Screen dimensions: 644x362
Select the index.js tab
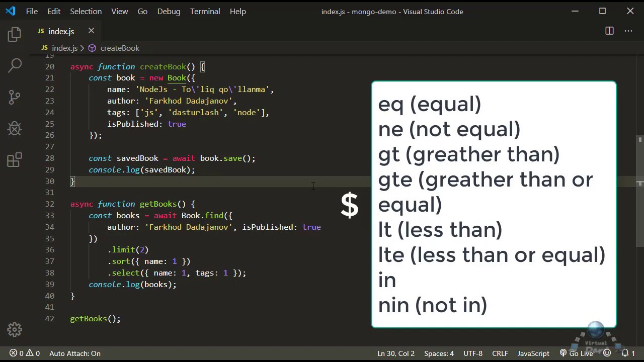tap(65, 31)
